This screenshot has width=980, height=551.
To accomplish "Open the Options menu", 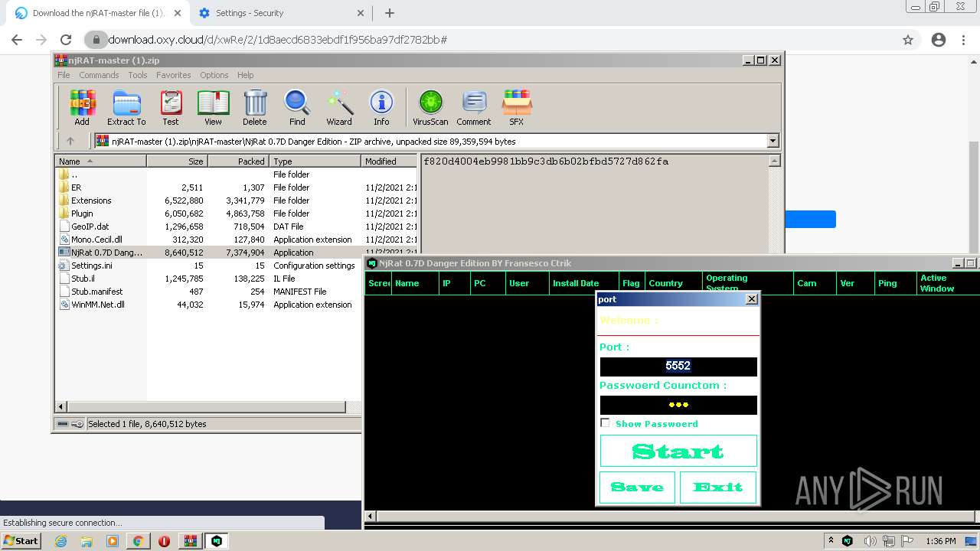I will pos(214,75).
